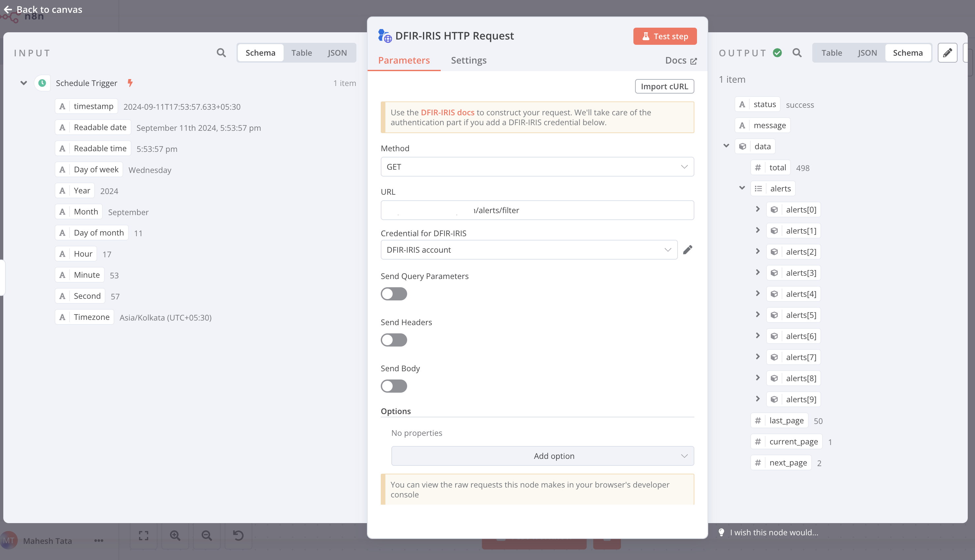Click the last_page hash icon
975x560 pixels.
(x=758, y=420)
